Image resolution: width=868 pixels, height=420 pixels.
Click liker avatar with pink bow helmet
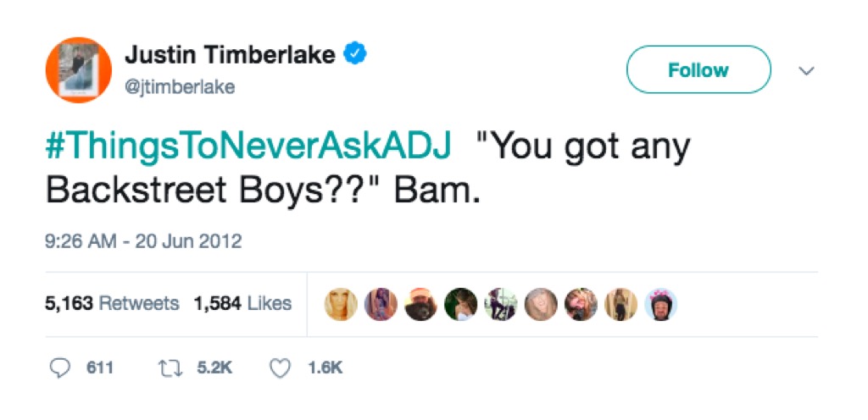662,303
